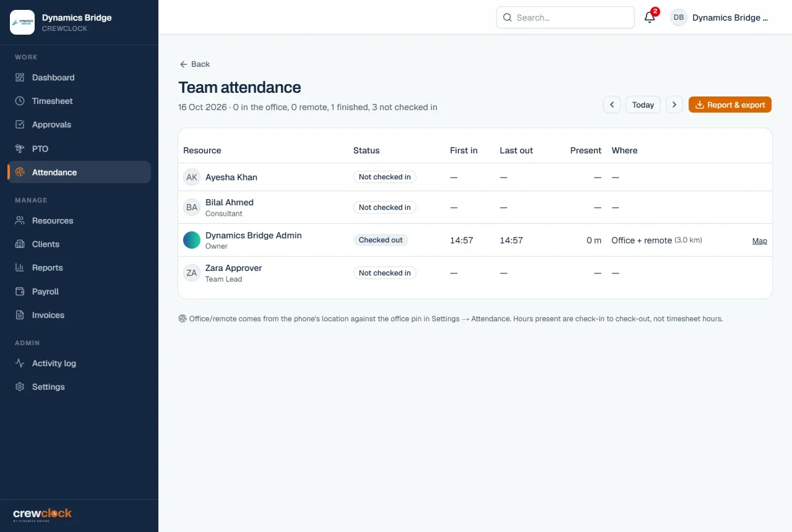Select the Approvals checkmark icon
This screenshot has width=792, height=532.
pyautogui.click(x=20, y=124)
